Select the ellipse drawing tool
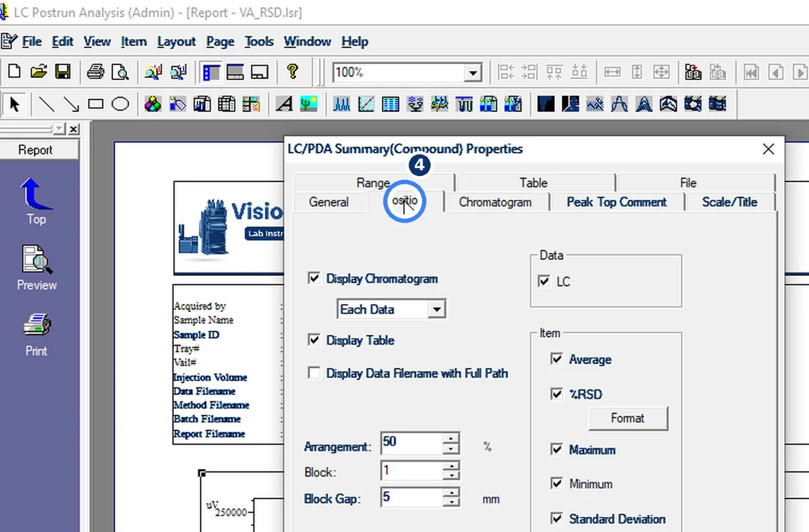The image size is (809, 532). pos(120,104)
